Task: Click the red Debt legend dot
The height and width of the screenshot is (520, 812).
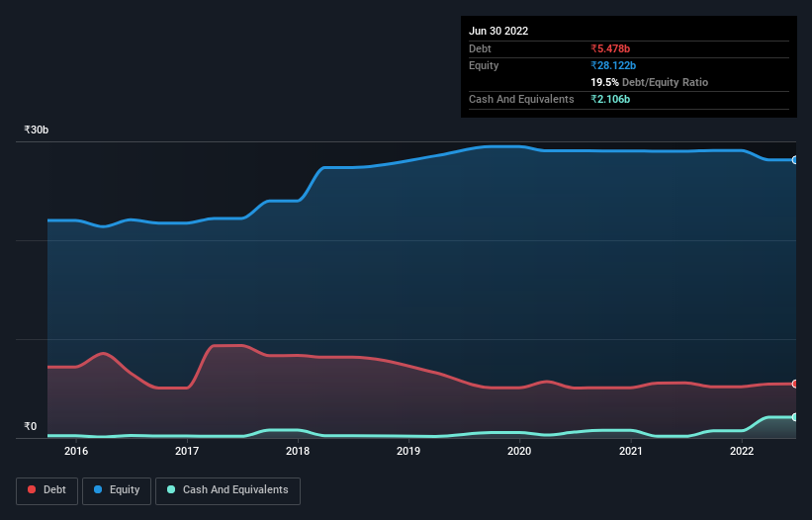Action: click(x=32, y=489)
